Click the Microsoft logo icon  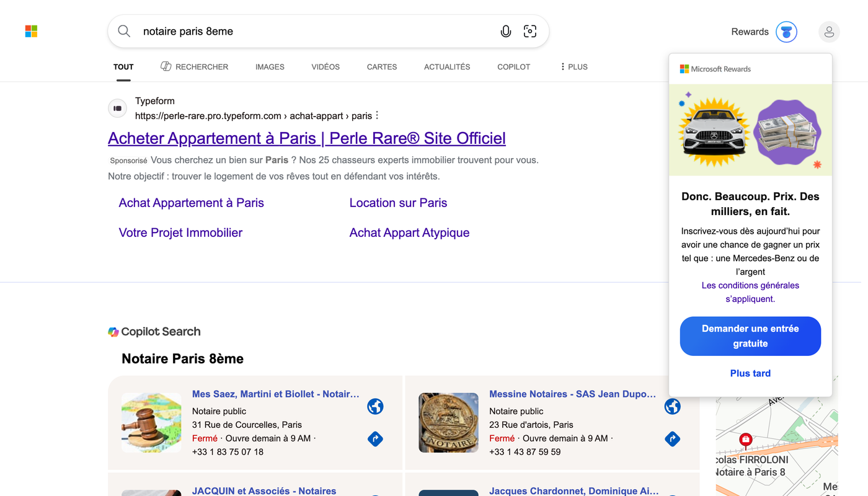[x=31, y=31]
